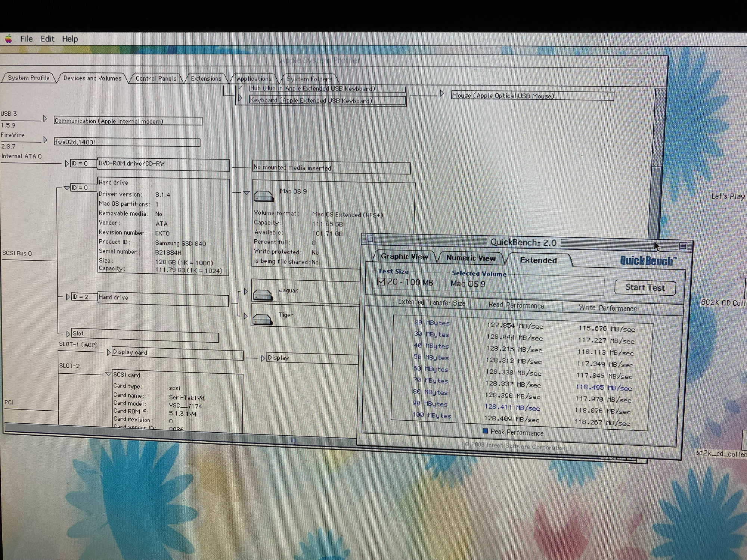The image size is (747, 560).
Task: Click the Jaguar volume disk icon
Action: click(x=263, y=295)
